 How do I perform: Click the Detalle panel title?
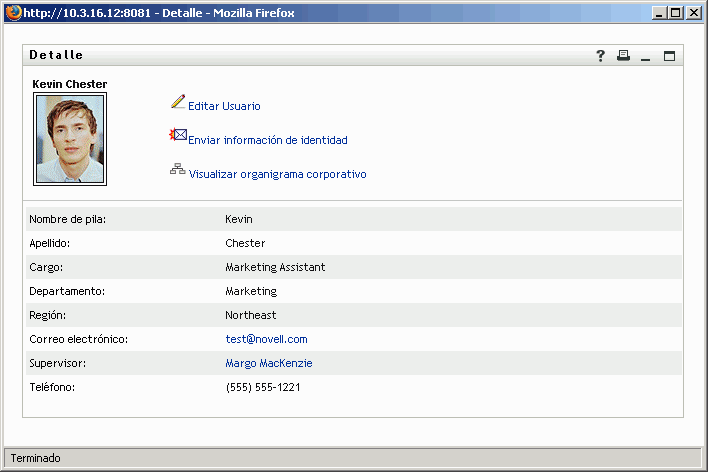(57, 55)
